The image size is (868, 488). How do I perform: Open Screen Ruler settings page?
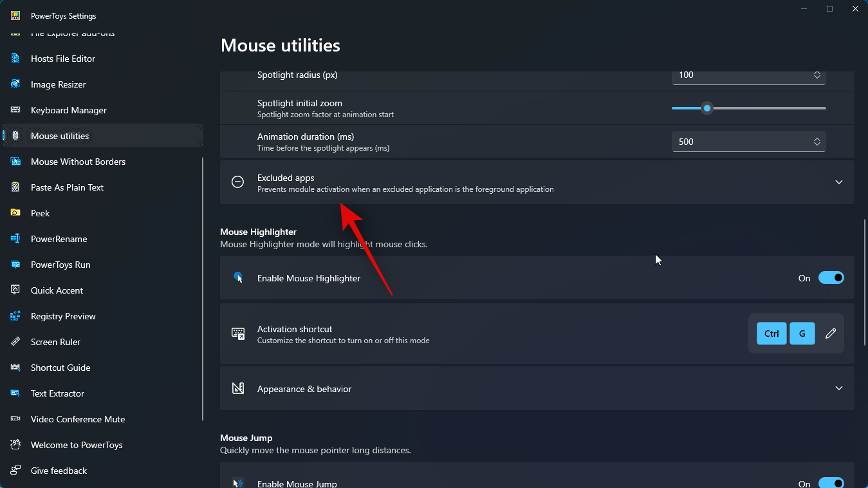coord(103,342)
